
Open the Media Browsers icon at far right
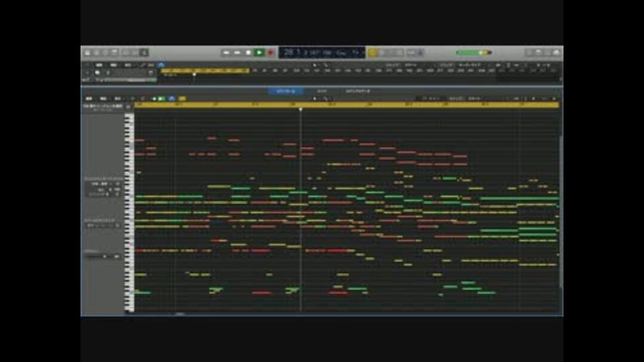pos(557,52)
